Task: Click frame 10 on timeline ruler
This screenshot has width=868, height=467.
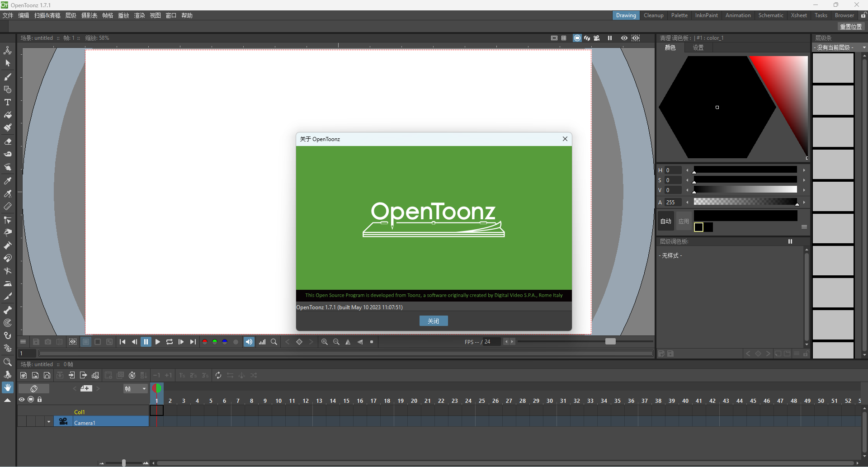Action: click(x=278, y=401)
